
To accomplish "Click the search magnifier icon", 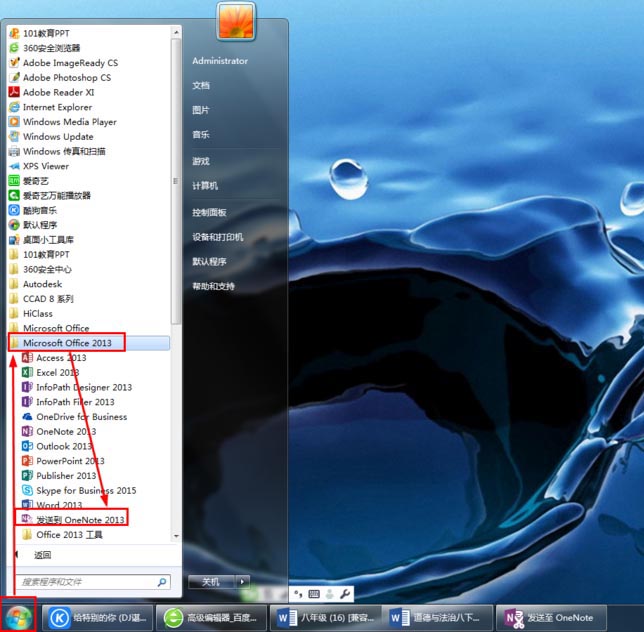I will click(x=162, y=581).
